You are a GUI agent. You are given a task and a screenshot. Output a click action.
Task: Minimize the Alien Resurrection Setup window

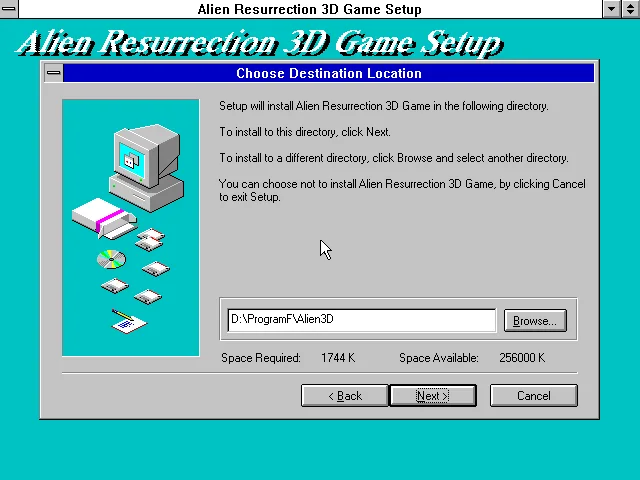pos(611,9)
